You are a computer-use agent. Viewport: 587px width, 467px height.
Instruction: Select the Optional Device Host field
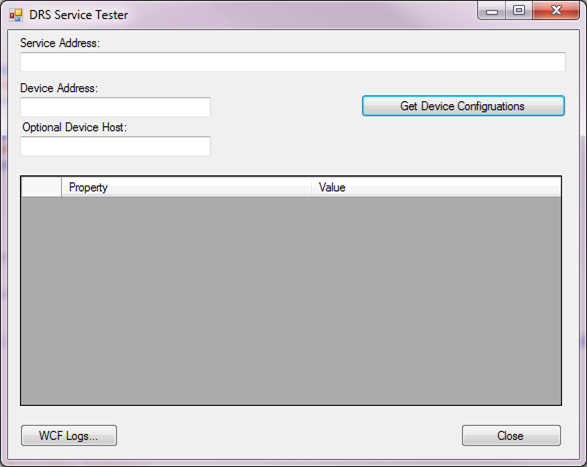pos(115,146)
